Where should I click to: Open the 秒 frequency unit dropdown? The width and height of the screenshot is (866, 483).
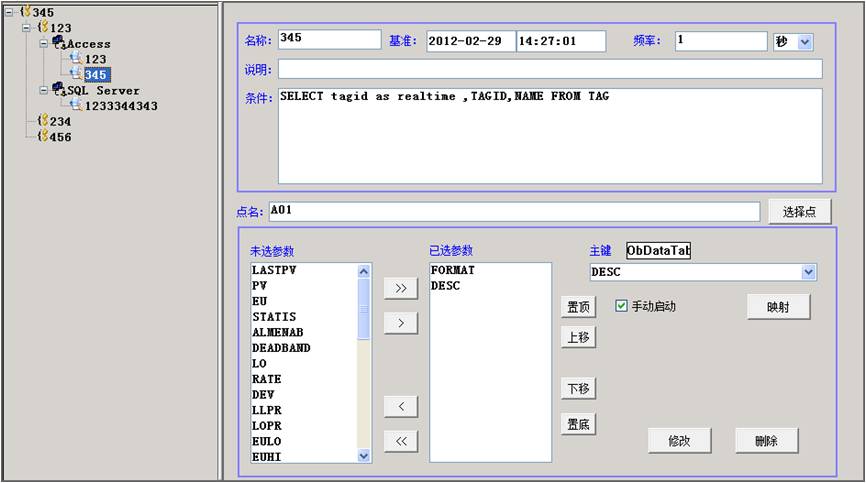click(x=805, y=41)
